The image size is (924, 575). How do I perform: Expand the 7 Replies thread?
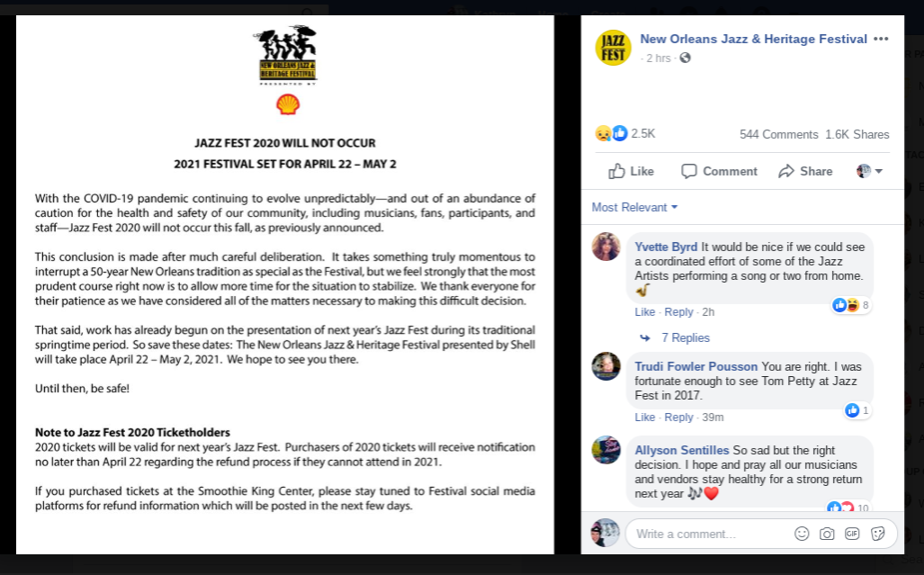coord(685,337)
